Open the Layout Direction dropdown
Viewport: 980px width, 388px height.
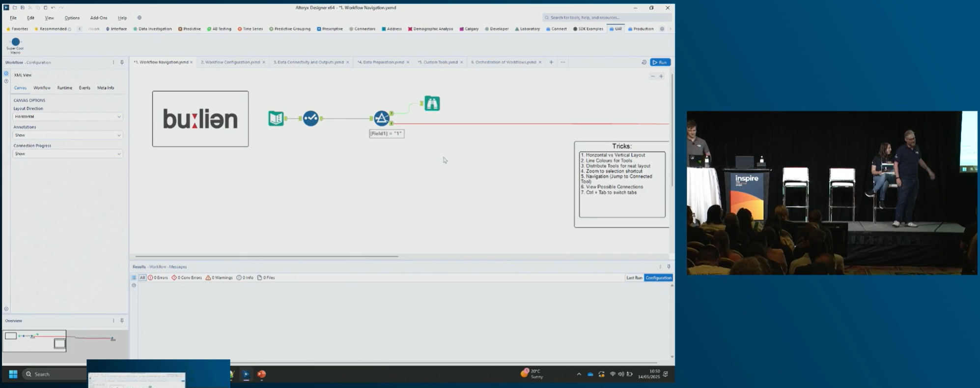[68, 117]
